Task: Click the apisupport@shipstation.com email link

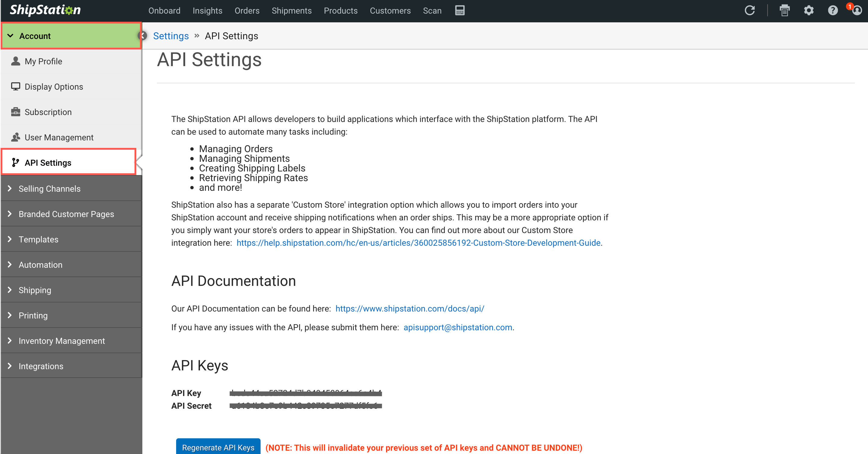Action: 458,327
